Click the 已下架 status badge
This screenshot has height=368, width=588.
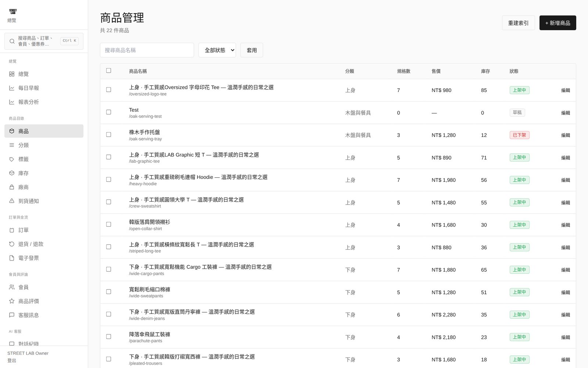pyautogui.click(x=519, y=135)
